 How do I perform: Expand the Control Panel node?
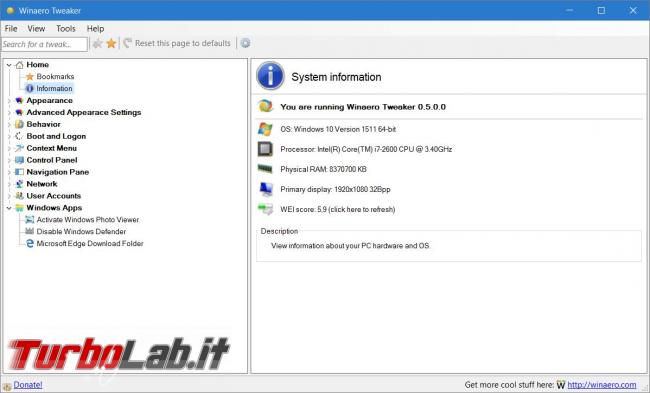pyautogui.click(x=9, y=160)
